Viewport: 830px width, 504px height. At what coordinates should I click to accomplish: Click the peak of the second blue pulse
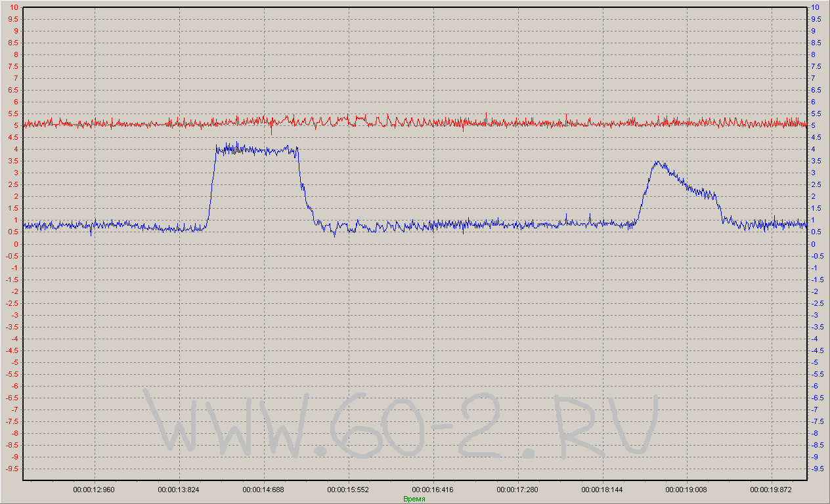coord(659,163)
